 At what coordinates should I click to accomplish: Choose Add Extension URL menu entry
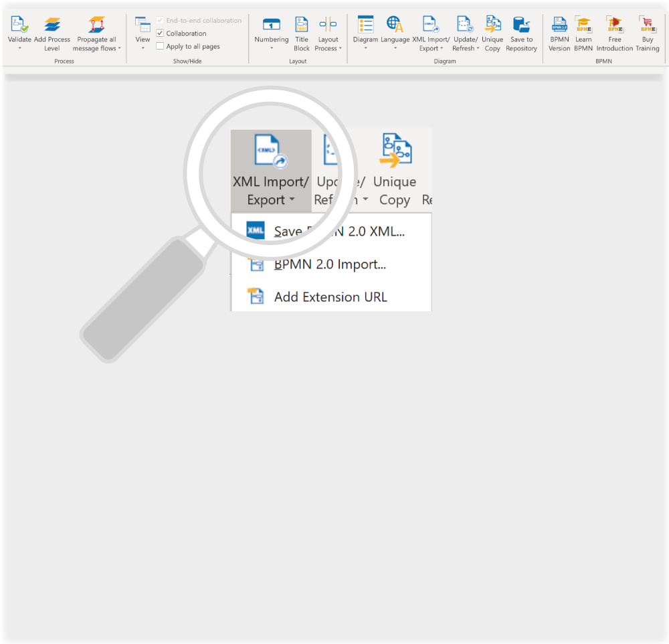click(x=332, y=297)
